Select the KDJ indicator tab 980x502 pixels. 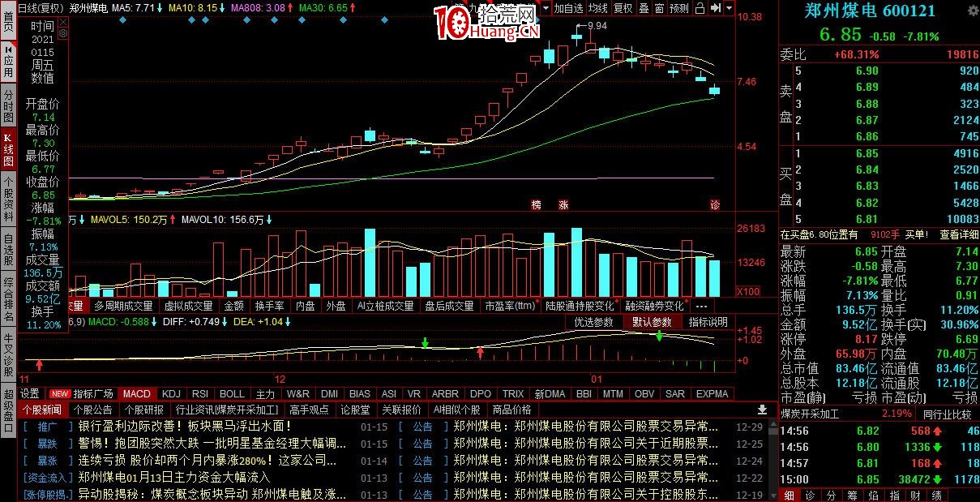coord(171,393)
